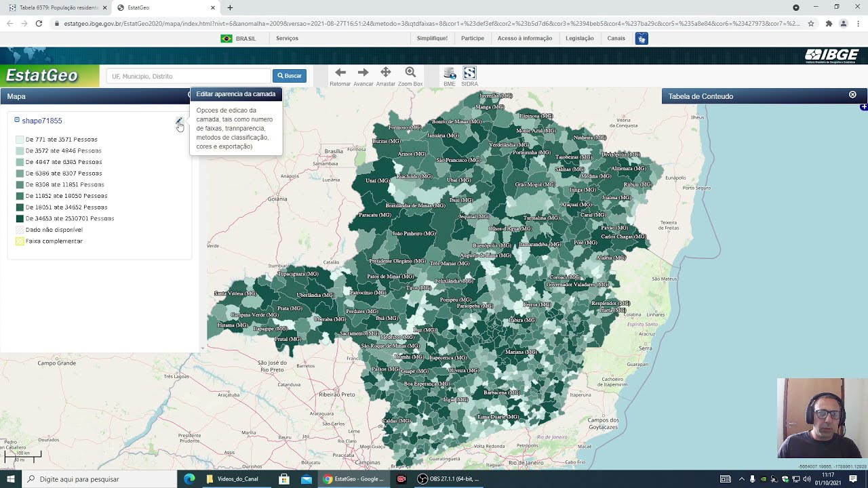Click the BRASIL government link

click(238, 39)
